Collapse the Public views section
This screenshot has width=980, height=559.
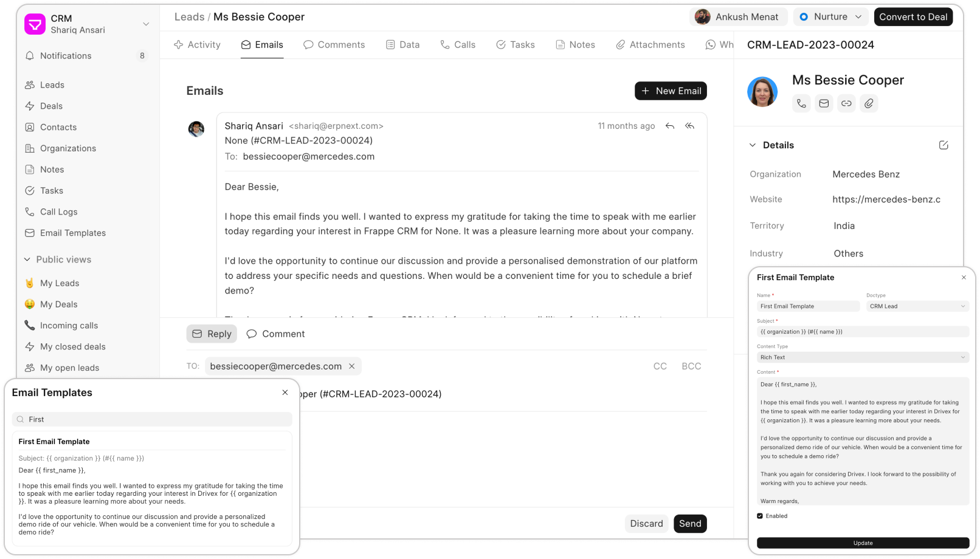pos(27,259)
